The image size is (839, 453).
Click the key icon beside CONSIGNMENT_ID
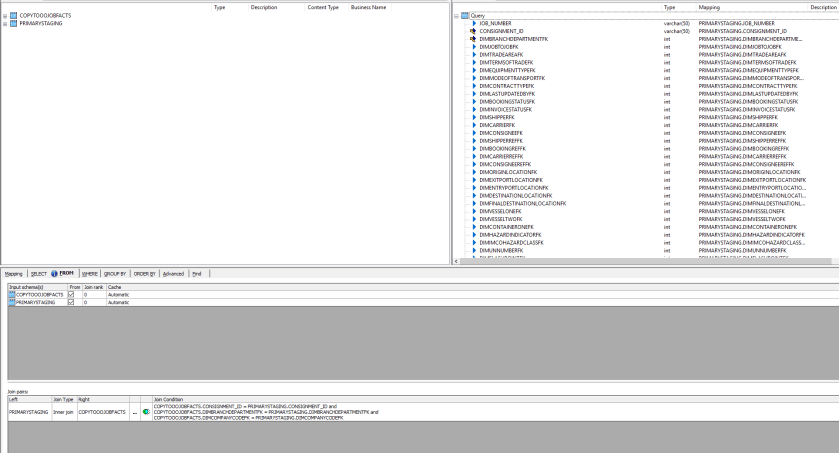[x=474, y=31]
